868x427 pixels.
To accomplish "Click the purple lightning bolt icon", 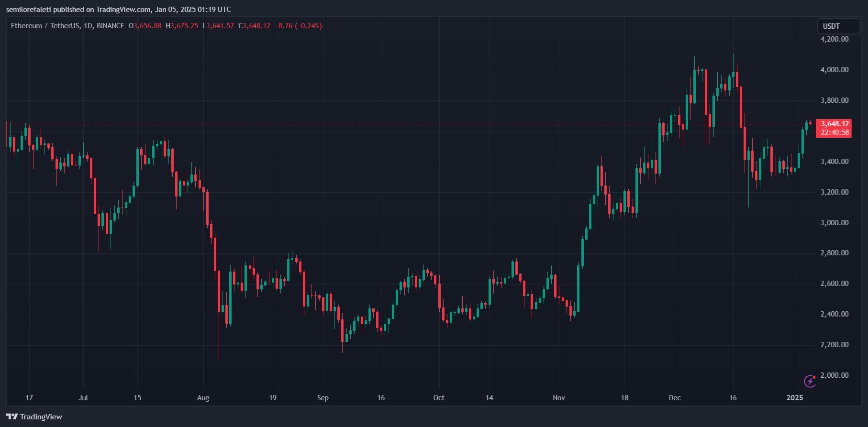I will click(x=810, y=381).
